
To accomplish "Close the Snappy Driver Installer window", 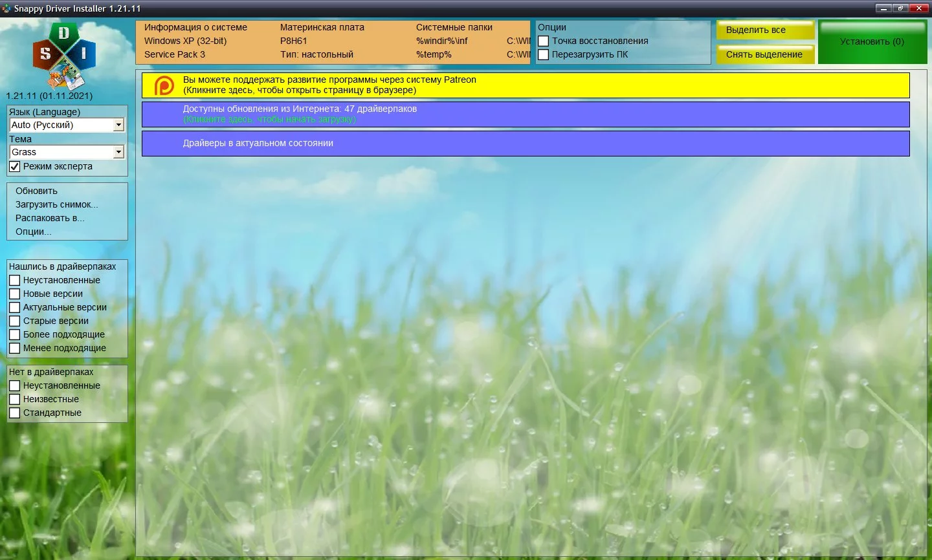I will click(x=919, y=8).
